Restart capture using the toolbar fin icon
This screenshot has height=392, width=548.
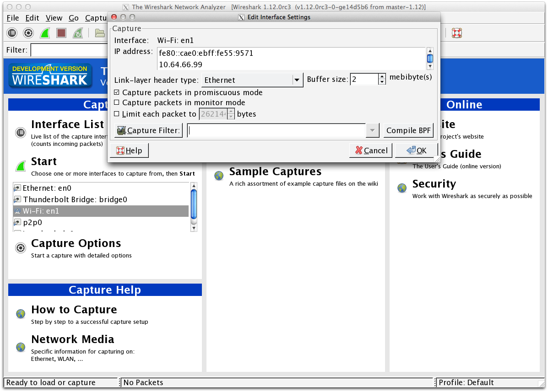[78, 33]
